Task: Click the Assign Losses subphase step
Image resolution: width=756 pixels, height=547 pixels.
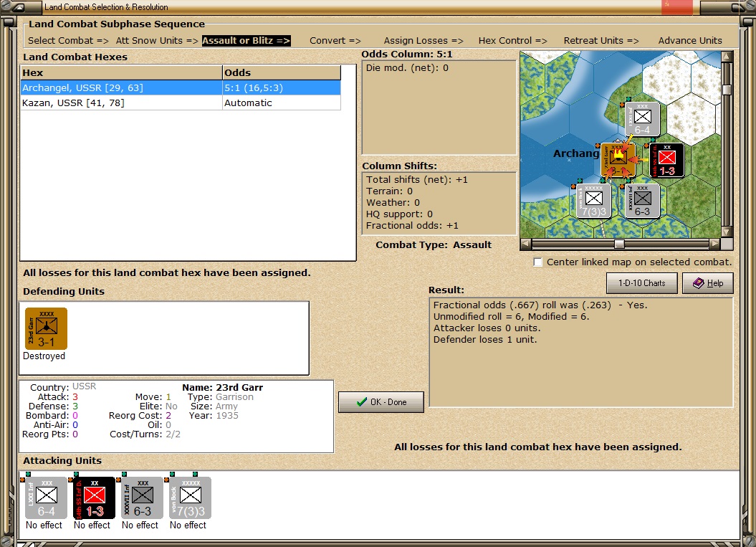Action: point(424,41)
